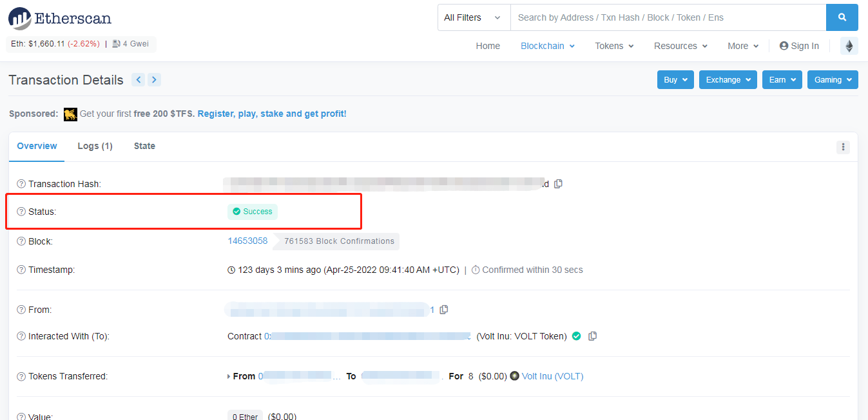Open the Volt Inu (VOLT) token link
This screenshot has height=420, width=868.
(552, 376)
